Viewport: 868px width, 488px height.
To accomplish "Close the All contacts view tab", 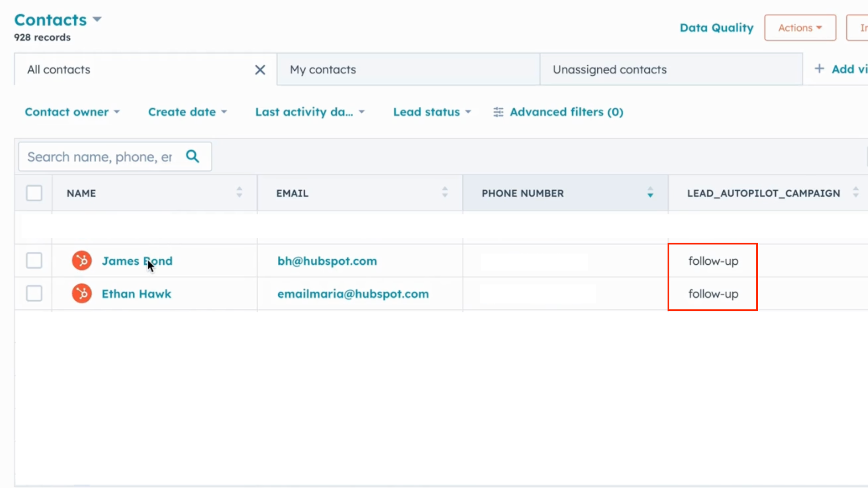I will 260,70.
